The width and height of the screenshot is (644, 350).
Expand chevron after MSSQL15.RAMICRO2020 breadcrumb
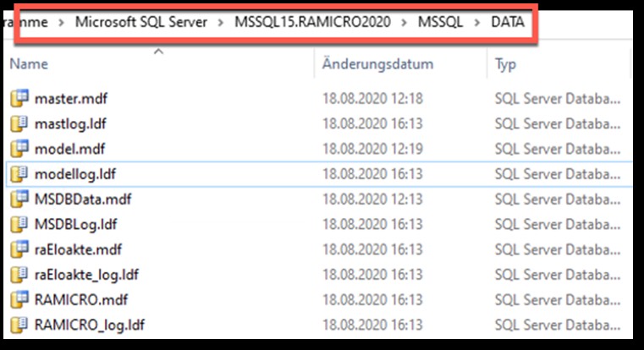pos(405,22)
